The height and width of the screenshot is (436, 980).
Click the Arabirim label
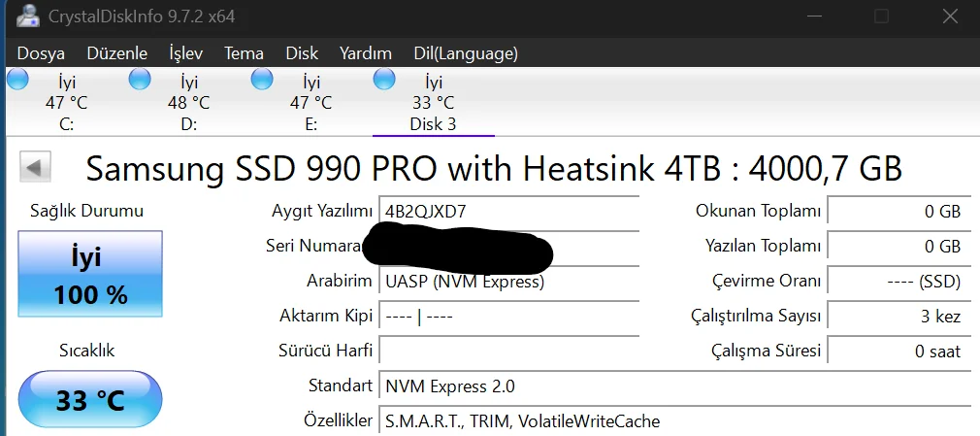pyautogui.click(x=340, y=281)
